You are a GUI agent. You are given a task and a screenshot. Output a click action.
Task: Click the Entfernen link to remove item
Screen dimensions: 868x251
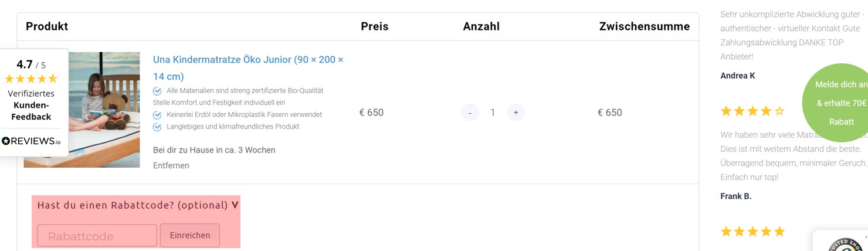point(171,165)
